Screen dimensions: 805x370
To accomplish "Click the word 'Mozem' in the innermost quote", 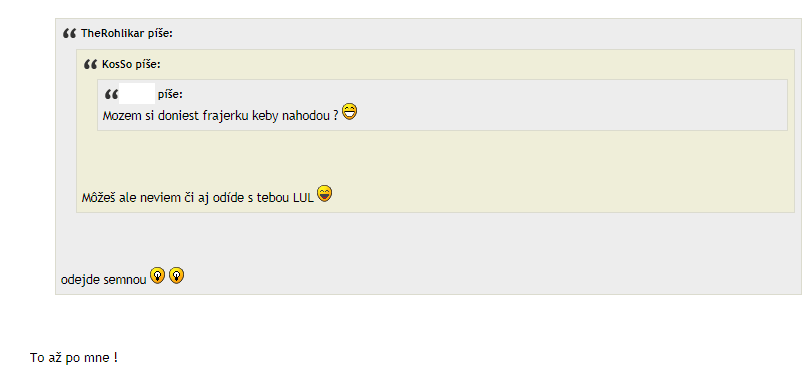I will tap(118, 115).
